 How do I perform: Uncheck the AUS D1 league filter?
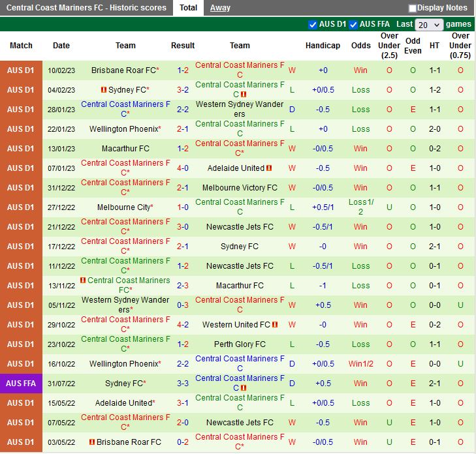[312, 25]
